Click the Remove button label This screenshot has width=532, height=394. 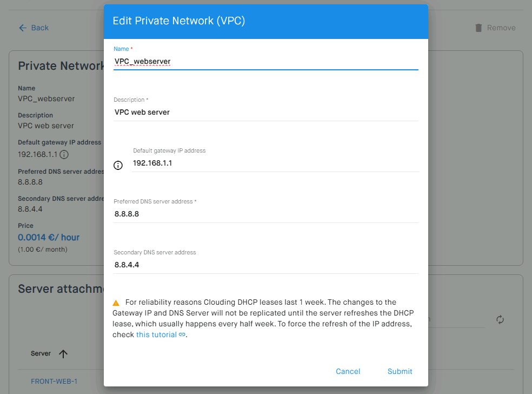501,28
